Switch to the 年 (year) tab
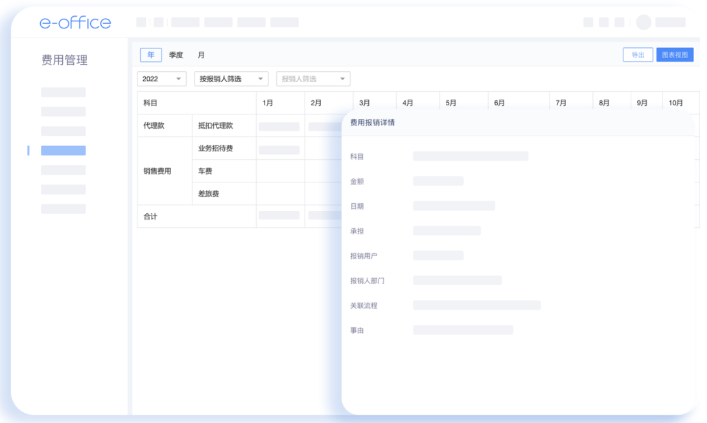Viewport: 707px width, 423px height. click(x=151, y=55)
